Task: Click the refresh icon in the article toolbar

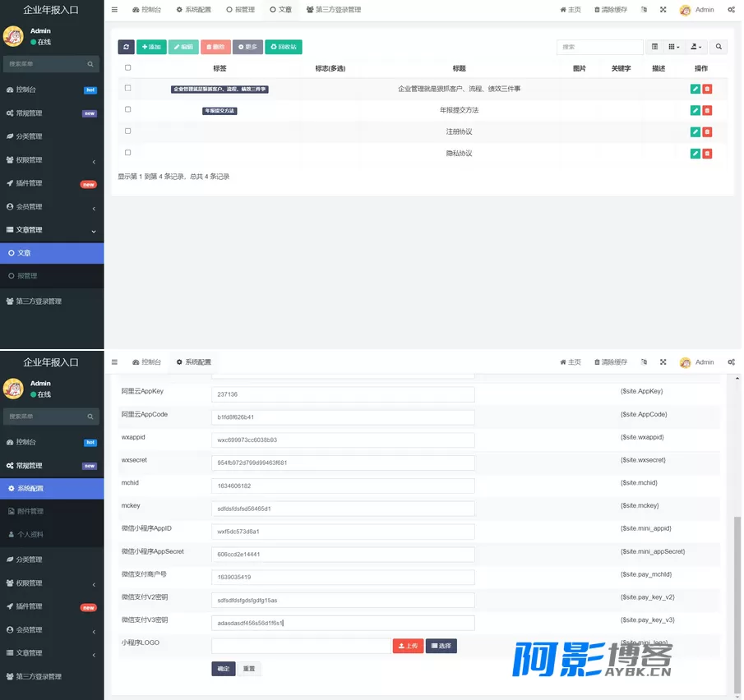Action: (x=126, y=47)
